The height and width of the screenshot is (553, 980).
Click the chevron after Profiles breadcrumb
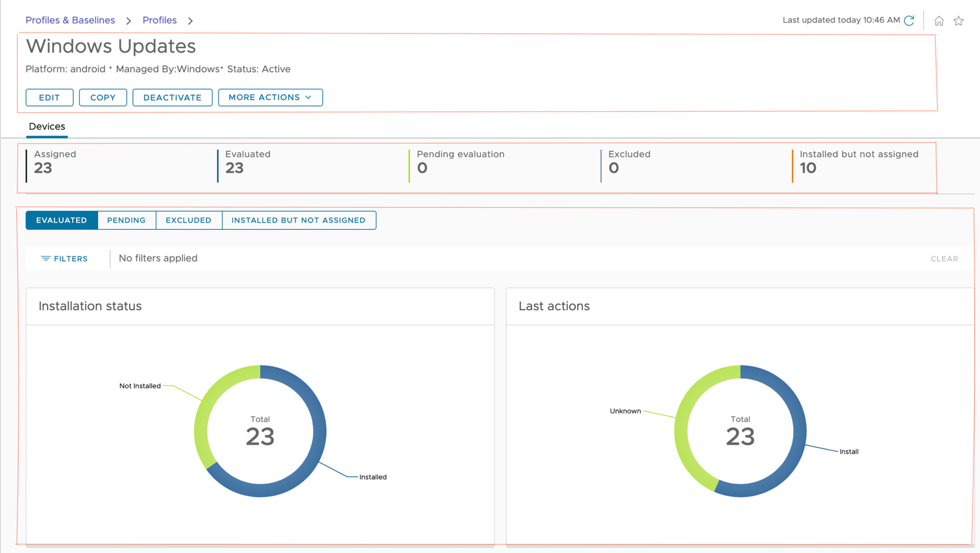click(x=190, y=21)
